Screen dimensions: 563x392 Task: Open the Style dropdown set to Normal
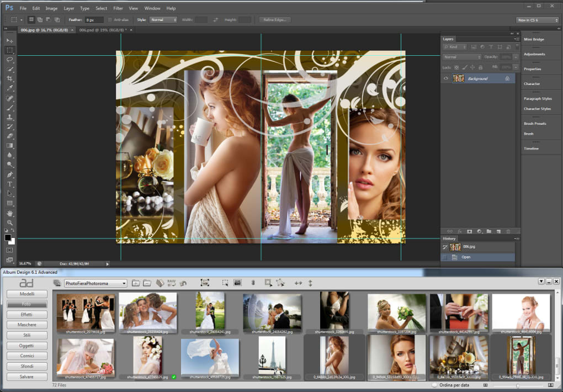pos(163,20)
